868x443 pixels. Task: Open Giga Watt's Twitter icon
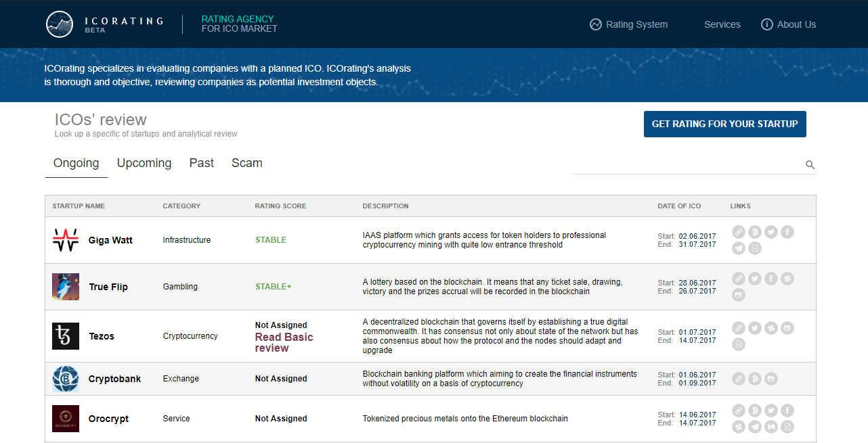[x=771, y=232]
